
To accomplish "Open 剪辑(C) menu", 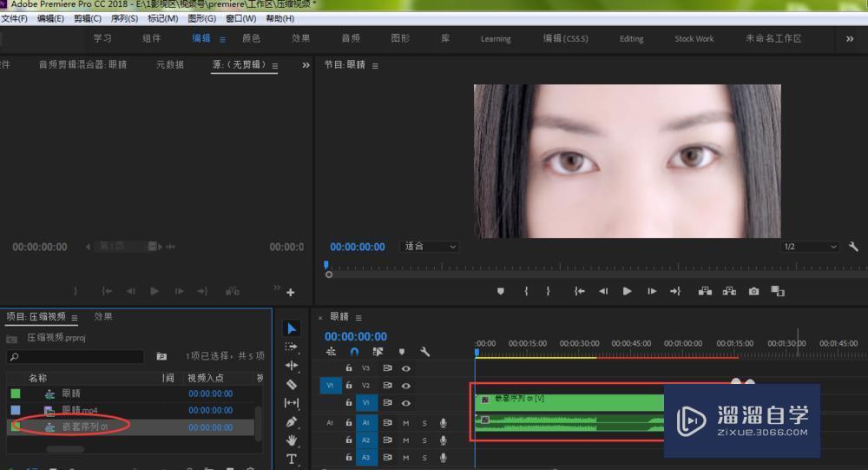I will (88, 18).
